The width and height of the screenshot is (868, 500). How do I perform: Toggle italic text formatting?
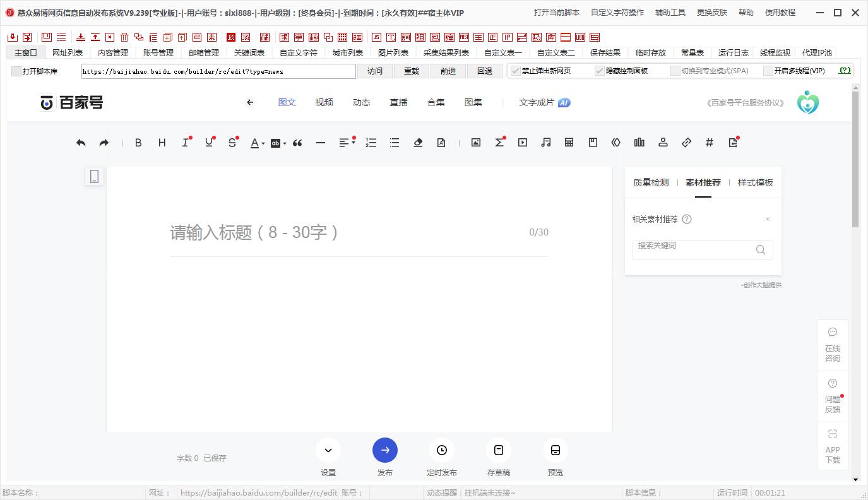(x=186, y=143)
